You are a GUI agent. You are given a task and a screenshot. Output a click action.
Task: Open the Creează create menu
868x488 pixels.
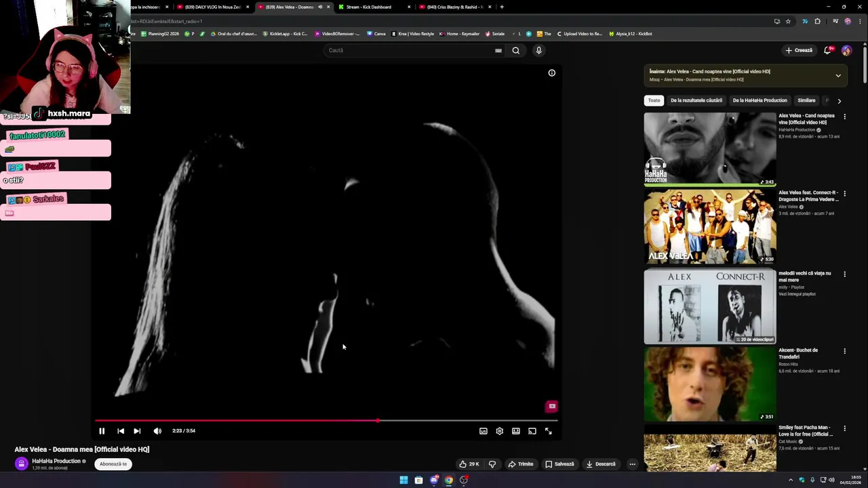pos(799,50)
